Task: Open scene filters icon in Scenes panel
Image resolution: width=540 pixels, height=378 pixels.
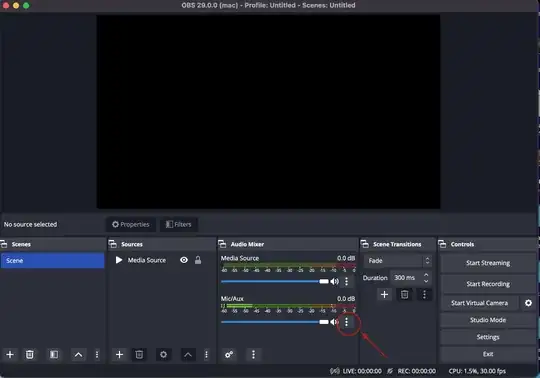Action: pos(54,354)
